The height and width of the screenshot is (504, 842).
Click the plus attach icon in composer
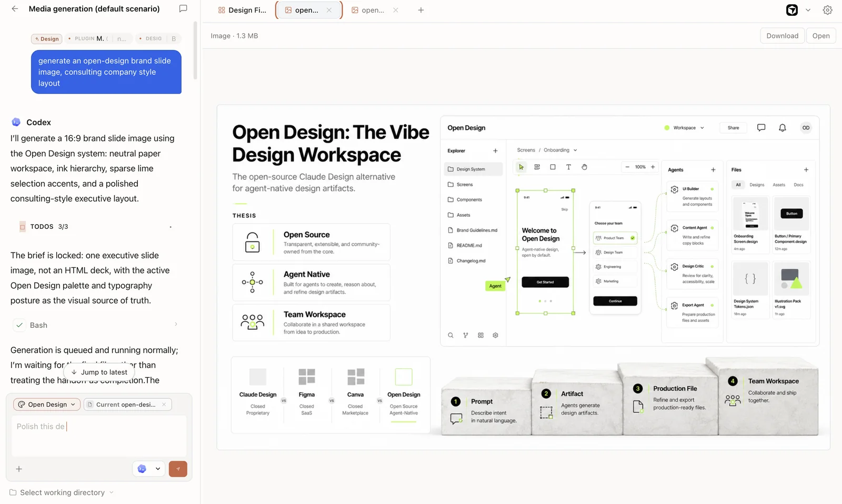click(19, 469)
